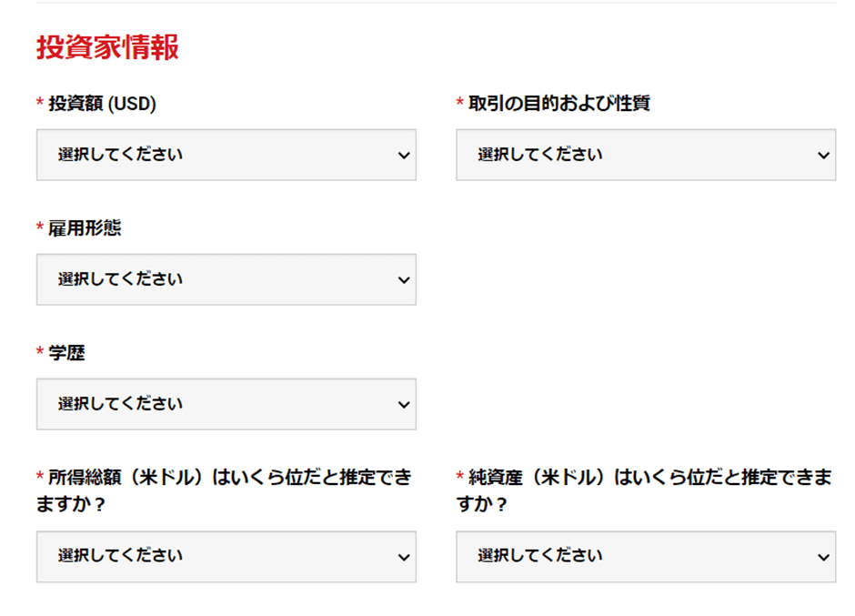Click the 投資家情報 section heading
The width and height of the screenshot is (855, 616).
click(107, 47)
